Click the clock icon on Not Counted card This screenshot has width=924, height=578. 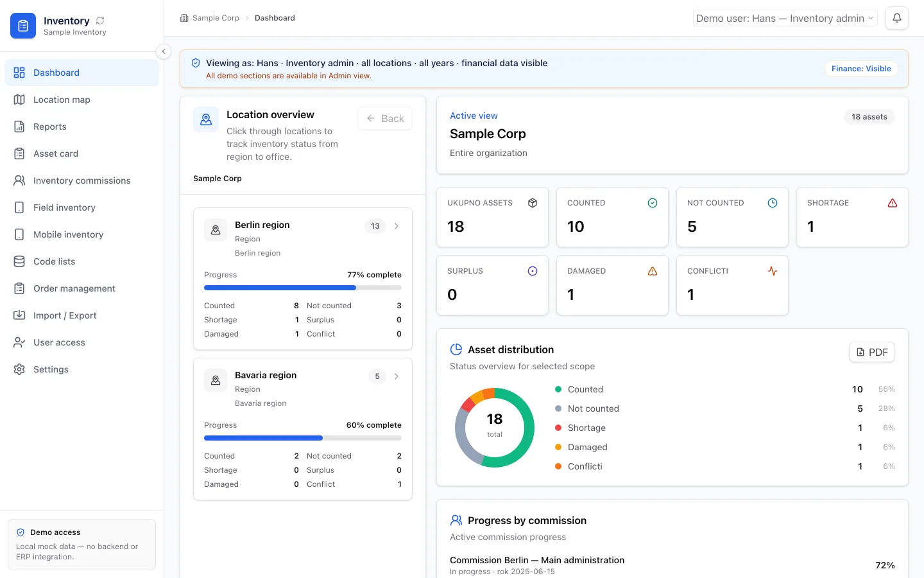point(773,203)
